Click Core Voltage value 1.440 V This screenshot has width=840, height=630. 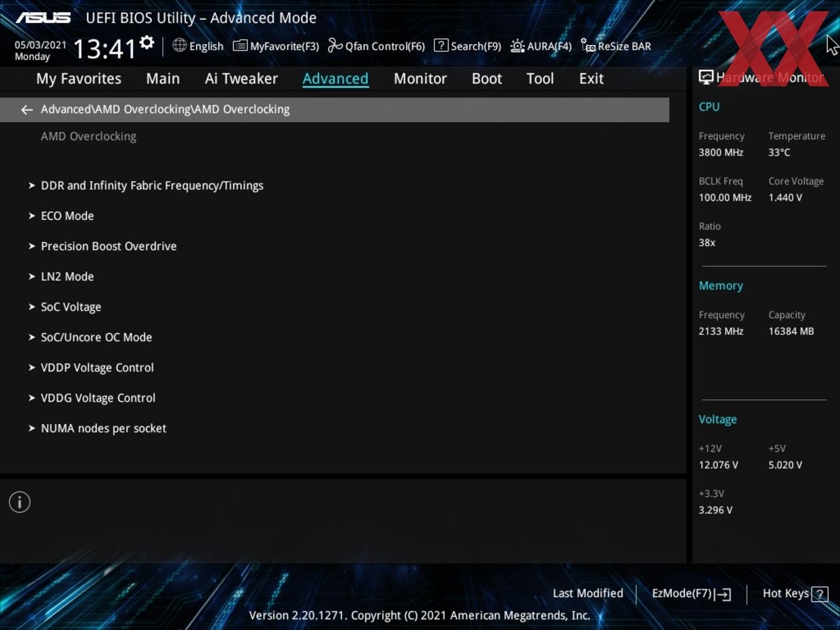(x=785, y=198)
